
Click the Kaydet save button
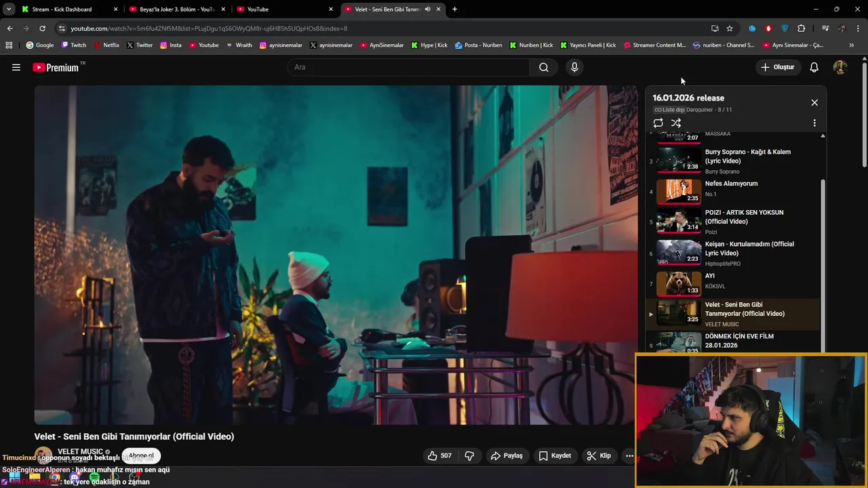(x=555, y=455)
